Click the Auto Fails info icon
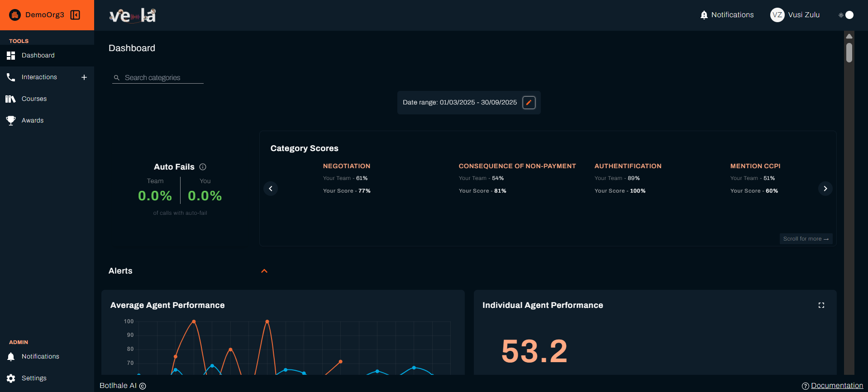The image size is (868, 392). 203,167
